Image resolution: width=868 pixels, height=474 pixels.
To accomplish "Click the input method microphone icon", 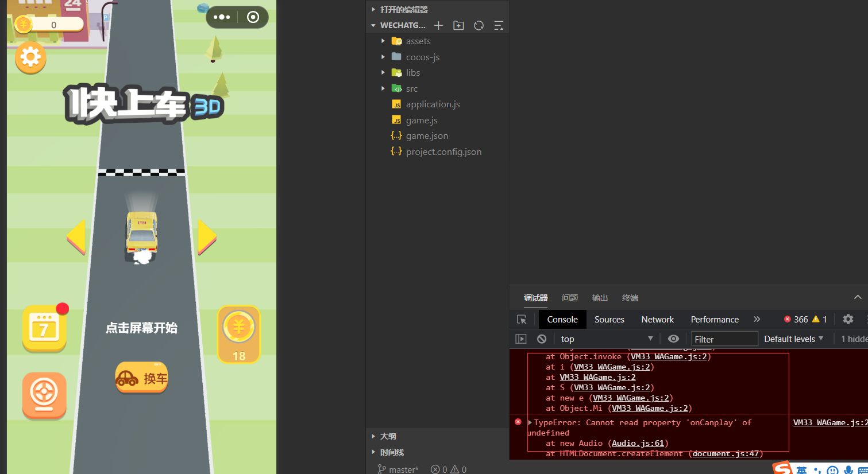I will coord(848,471).
